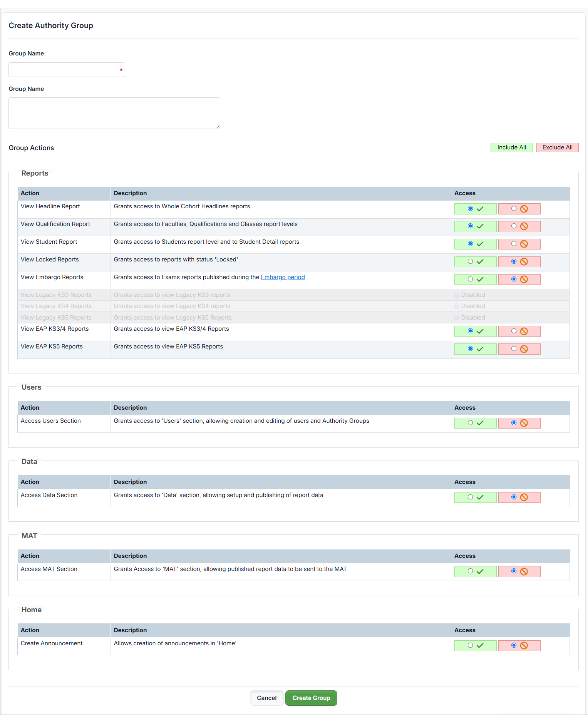Click the deny icon for View Student Report
The height and width of the screenshot is (715, 588).
coord(524,244)
